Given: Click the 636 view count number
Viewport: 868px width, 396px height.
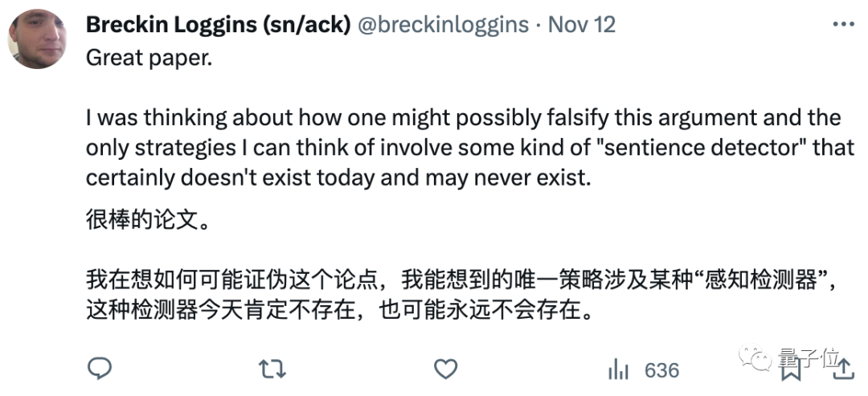Looking at the screenshot, I should [661, 370].
